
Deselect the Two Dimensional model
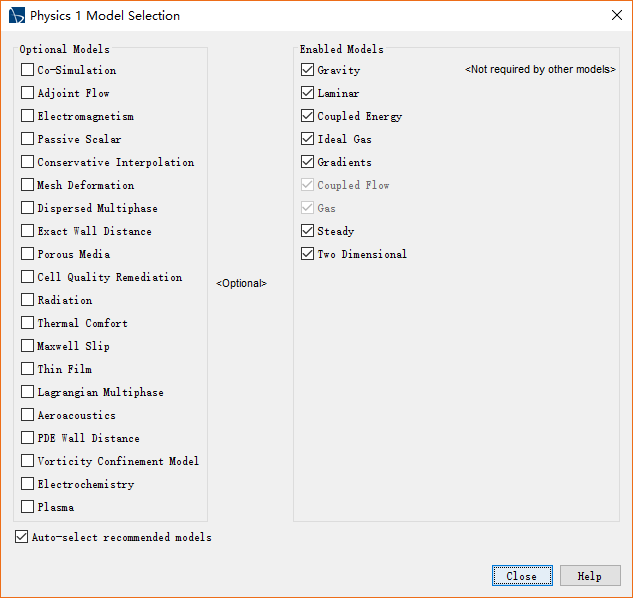pyautogui.click(x=308, y=254)
